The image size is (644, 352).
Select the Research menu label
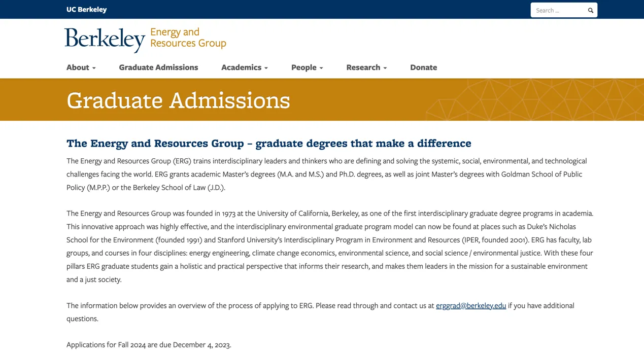click(363, 67)
